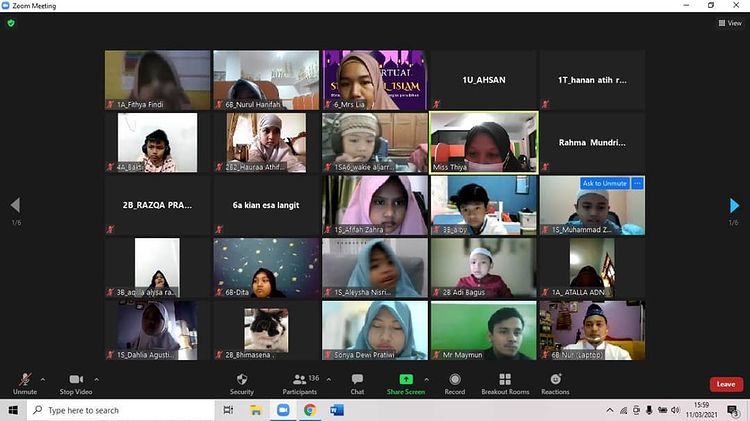Screen dimensions: 750x421
Task: Click the green Share Screen icon
Action: 406,380
